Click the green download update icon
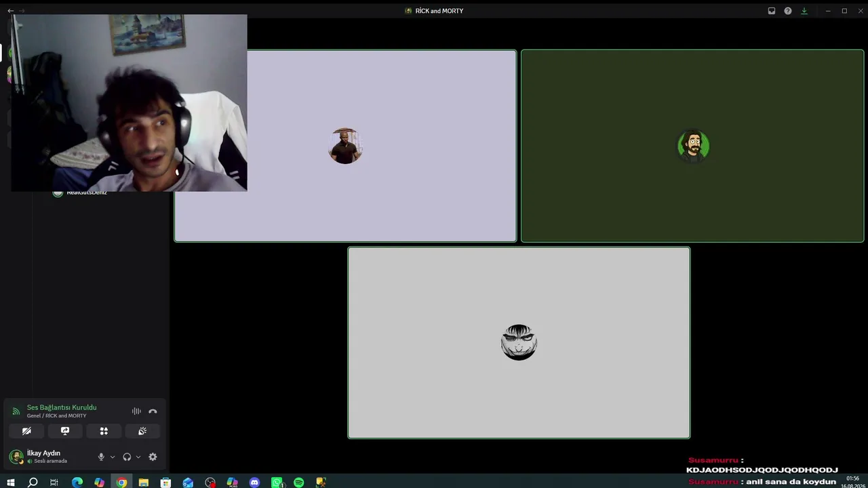 point(804,11)
